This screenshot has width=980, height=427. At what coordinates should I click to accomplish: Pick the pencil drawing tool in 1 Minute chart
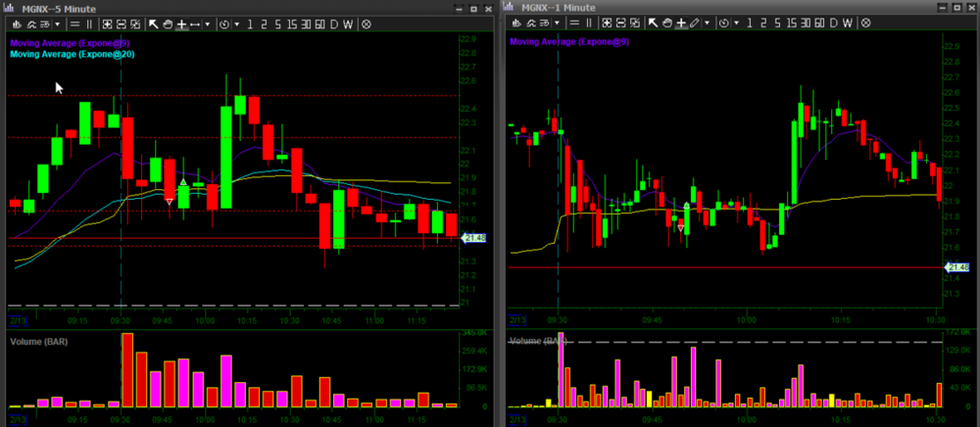pyautogui.click(x=694, y=24)
